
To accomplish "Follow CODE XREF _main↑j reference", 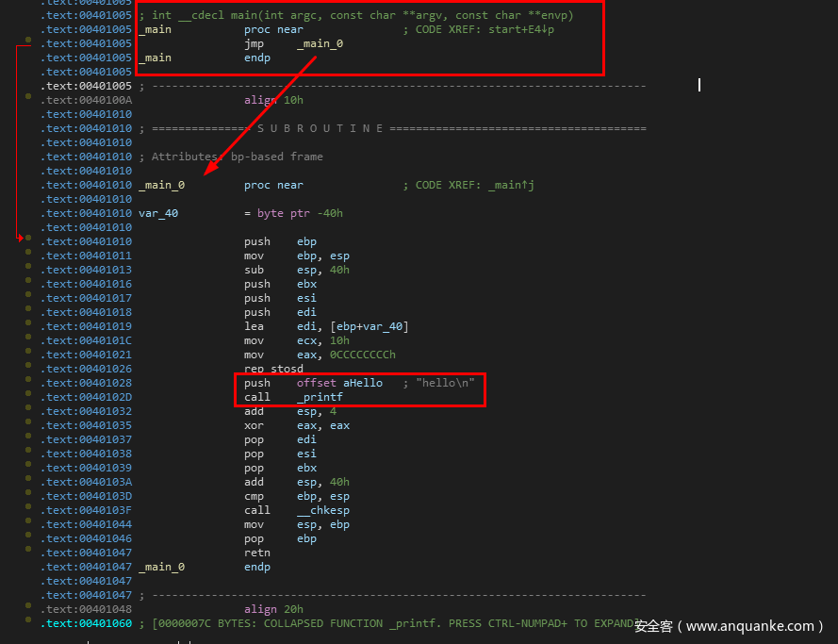I will point(511,185).
